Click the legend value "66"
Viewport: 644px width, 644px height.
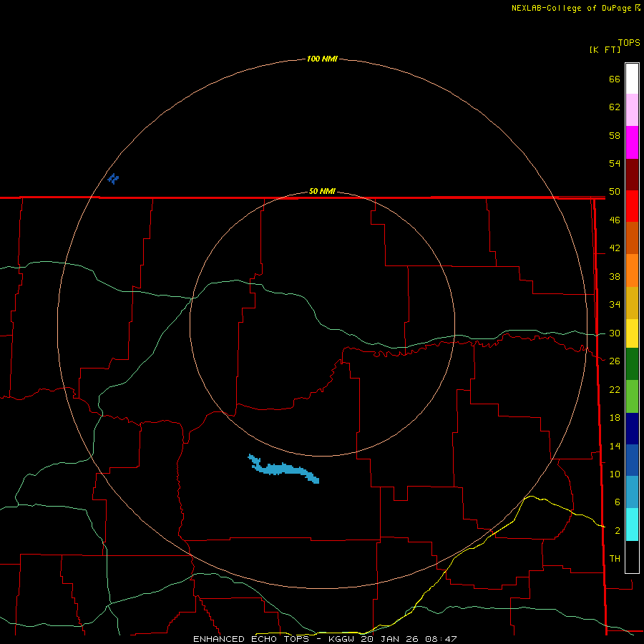point(615,79)
